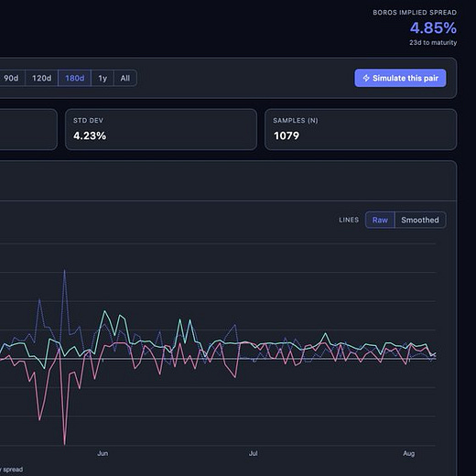Click the 4.85% implied spread value

(433, 28)
